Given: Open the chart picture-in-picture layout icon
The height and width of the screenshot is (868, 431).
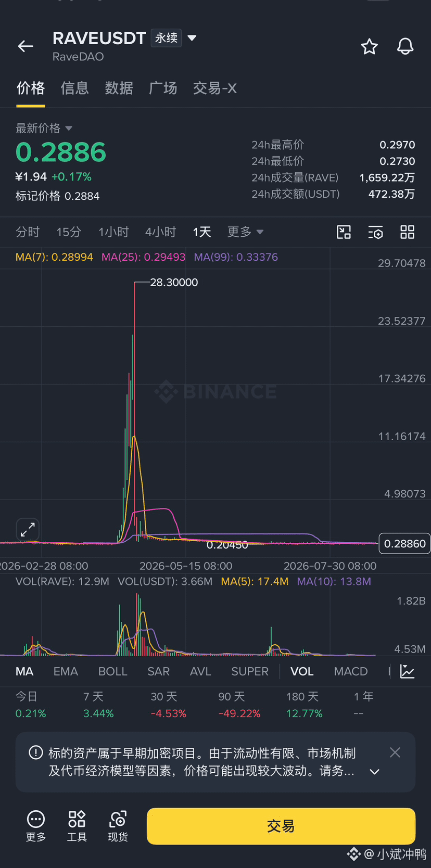Looking at the screenshot, I should coord(344,232).
